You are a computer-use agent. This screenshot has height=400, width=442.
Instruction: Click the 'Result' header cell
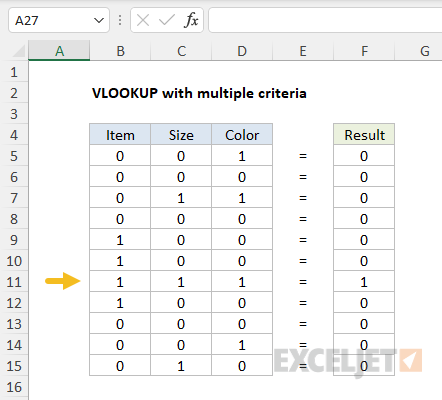(x=364, y=135)
